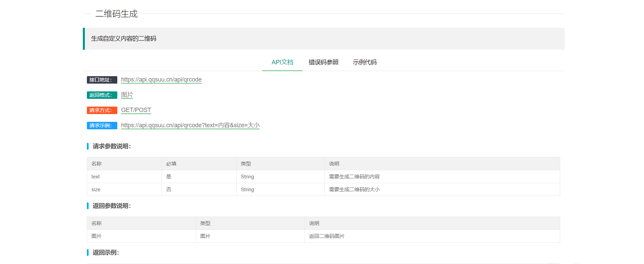Switch to the API文档 tab

tap(282, 62)
